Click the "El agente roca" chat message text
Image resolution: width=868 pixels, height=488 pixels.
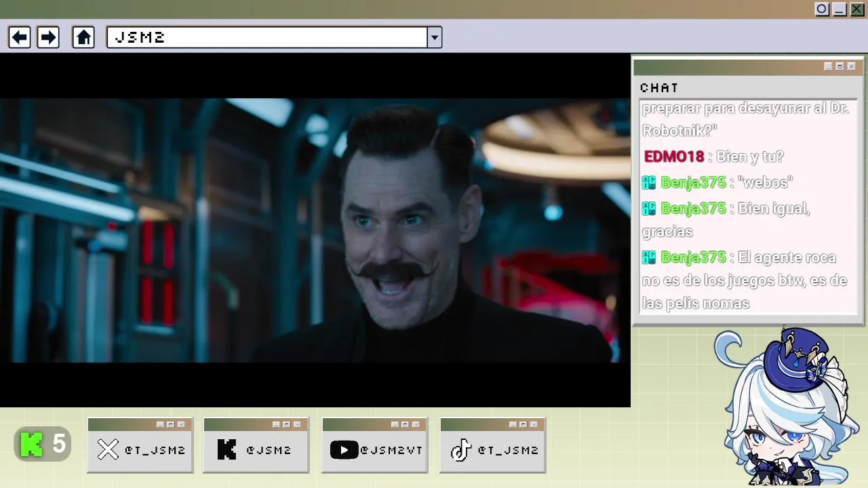tap(745, 280)
